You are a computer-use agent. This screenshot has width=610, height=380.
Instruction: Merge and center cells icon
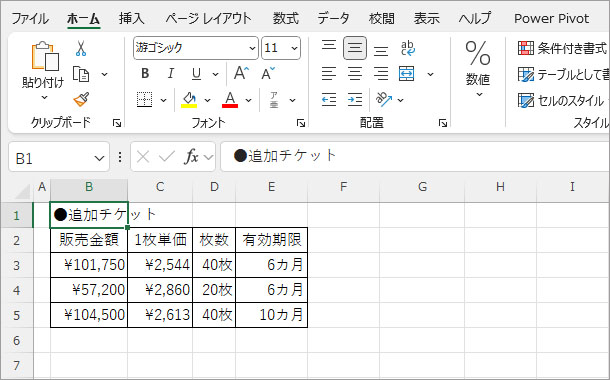coord(407,74)
